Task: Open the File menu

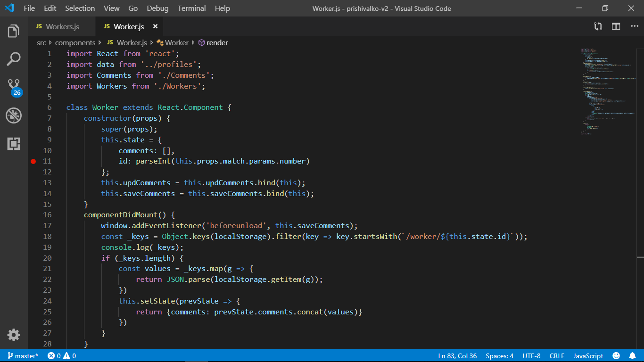Action: (29, 8)
